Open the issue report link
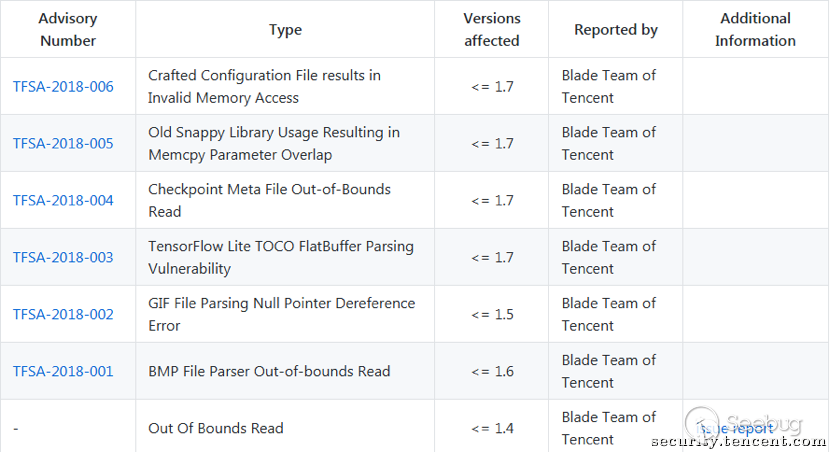Image resolution: width=830 pixels, height=452 pixels. coord(736,429)
